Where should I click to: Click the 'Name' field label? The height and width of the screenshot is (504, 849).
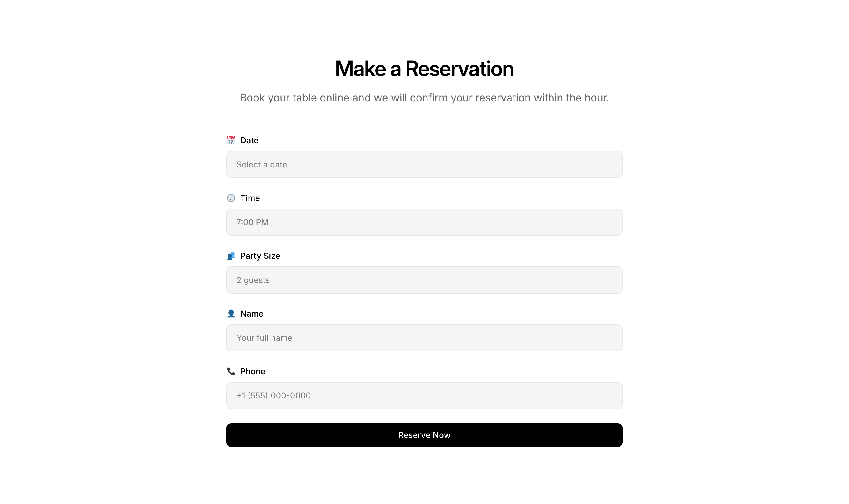pyautogui.click(x=252, y=314)
